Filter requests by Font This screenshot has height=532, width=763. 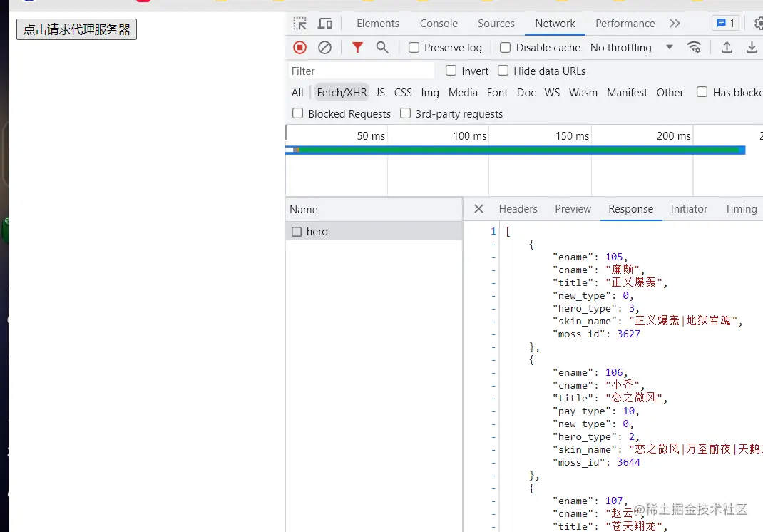click(497, 93)
